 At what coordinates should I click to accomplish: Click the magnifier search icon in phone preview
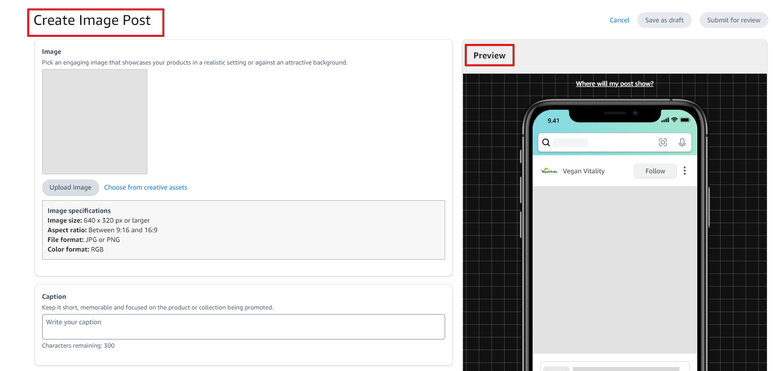click(x=546, y=142)
